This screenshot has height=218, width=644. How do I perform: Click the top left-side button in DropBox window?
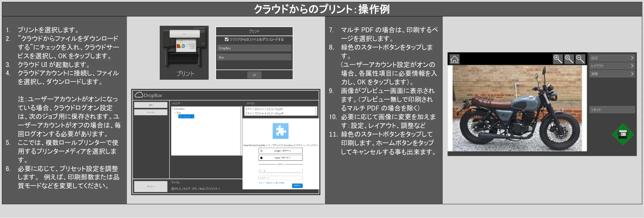coord(151,105)
